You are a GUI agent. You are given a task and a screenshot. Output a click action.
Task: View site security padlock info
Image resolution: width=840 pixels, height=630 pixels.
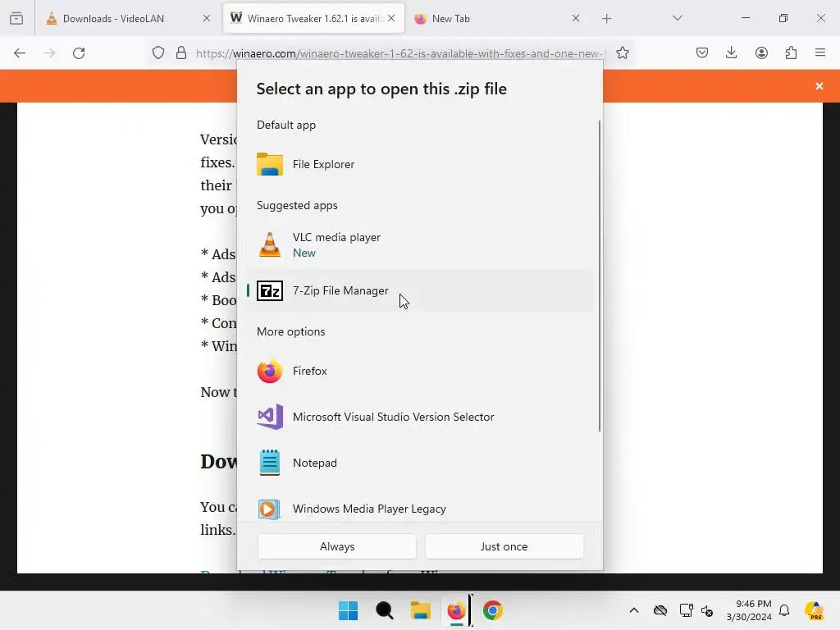pos(181,52)
